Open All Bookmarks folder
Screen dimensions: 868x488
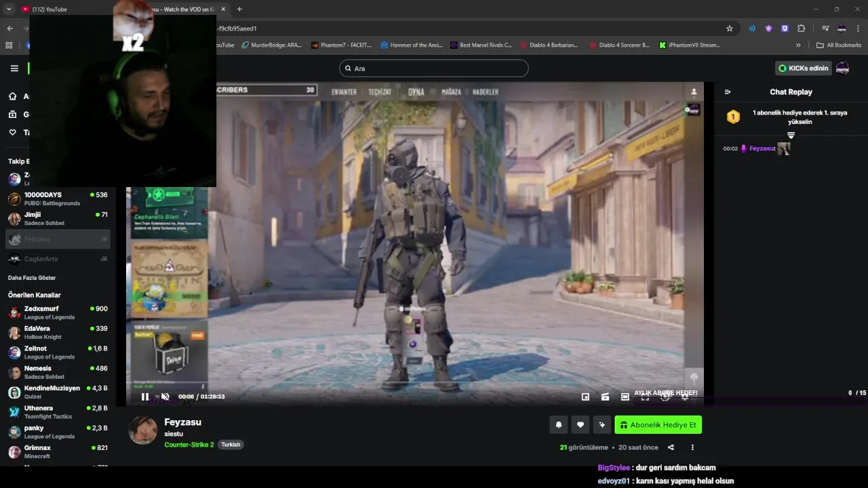[839, 45]
